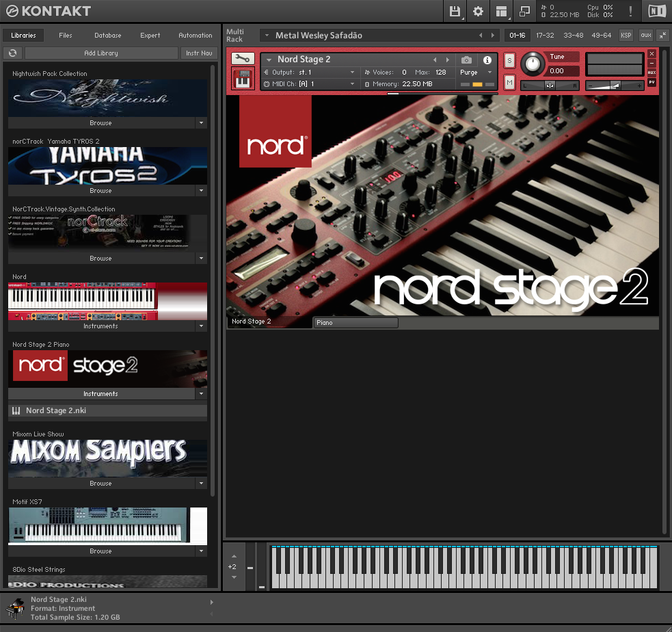This screenshot has width=672, height=632.
Task: Go to next multi with right arrow
Action: [x=492, y=35]
